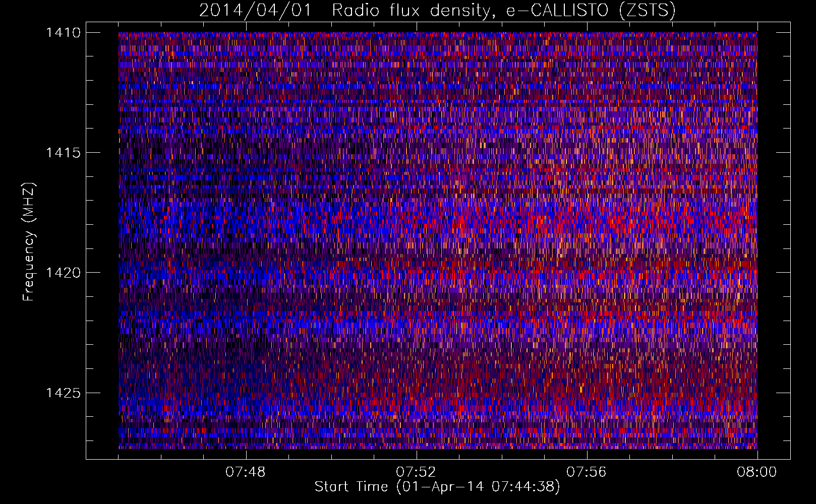Select the 1425 frequency tick label
Screen dimensions: 816x504
63,393
